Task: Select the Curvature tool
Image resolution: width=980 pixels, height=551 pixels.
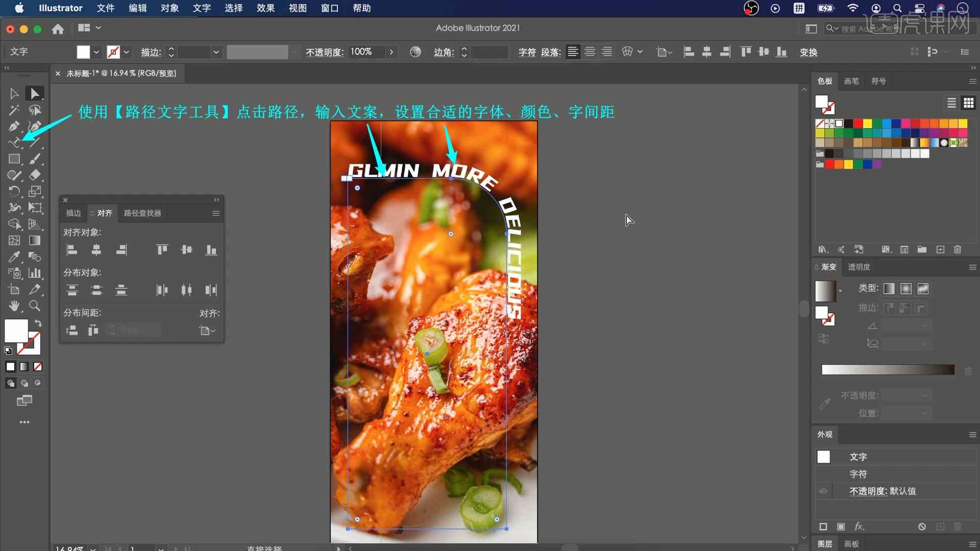Action: tap(35, 126)
